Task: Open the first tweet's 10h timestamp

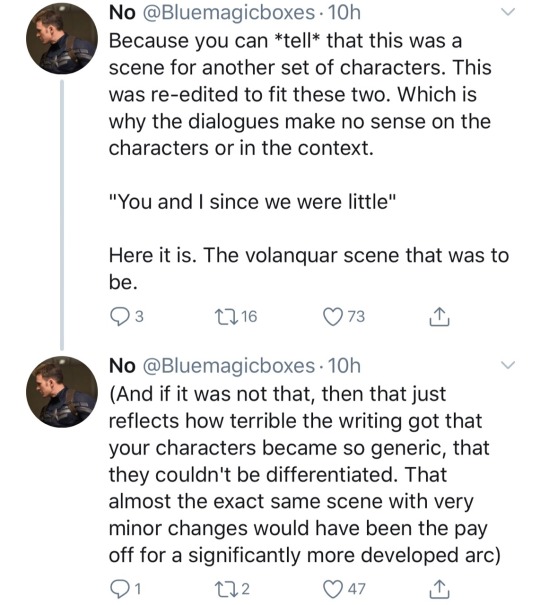Action: (344, 12)
